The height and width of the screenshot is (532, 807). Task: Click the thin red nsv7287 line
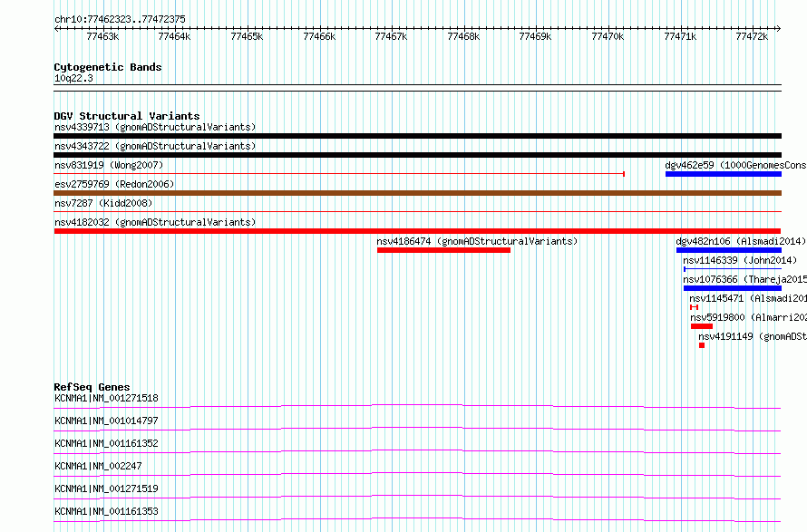(x=417, y=211)
